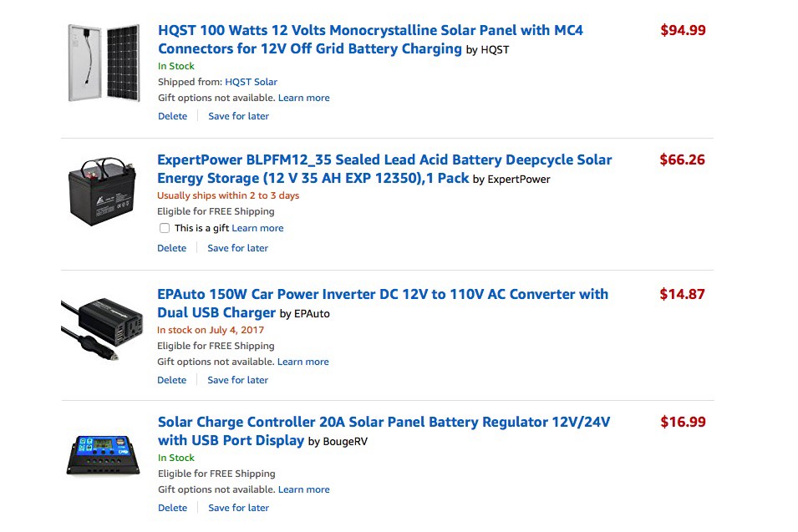This screenshot has width=798, height=532.
Task: Save the HQST solar panel for later
Action: click(x=238, y=116)
